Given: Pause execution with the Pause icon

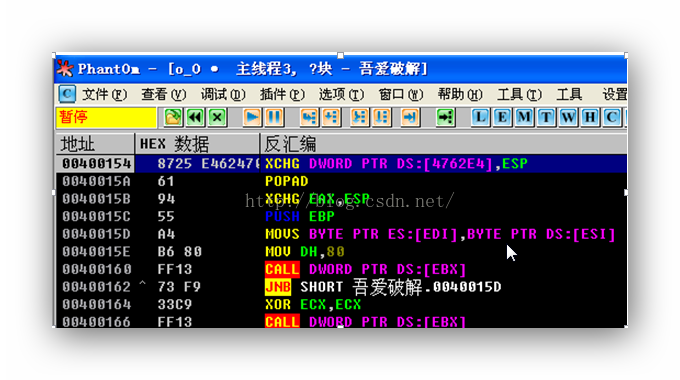Looking at the screenshot, I should click(x=274, y=117).
